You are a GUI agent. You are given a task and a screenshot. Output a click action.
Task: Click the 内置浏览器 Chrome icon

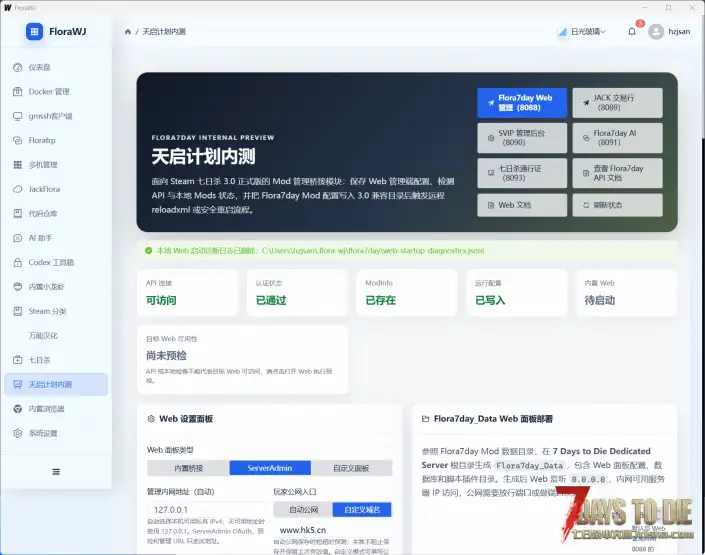pos(18,409)
